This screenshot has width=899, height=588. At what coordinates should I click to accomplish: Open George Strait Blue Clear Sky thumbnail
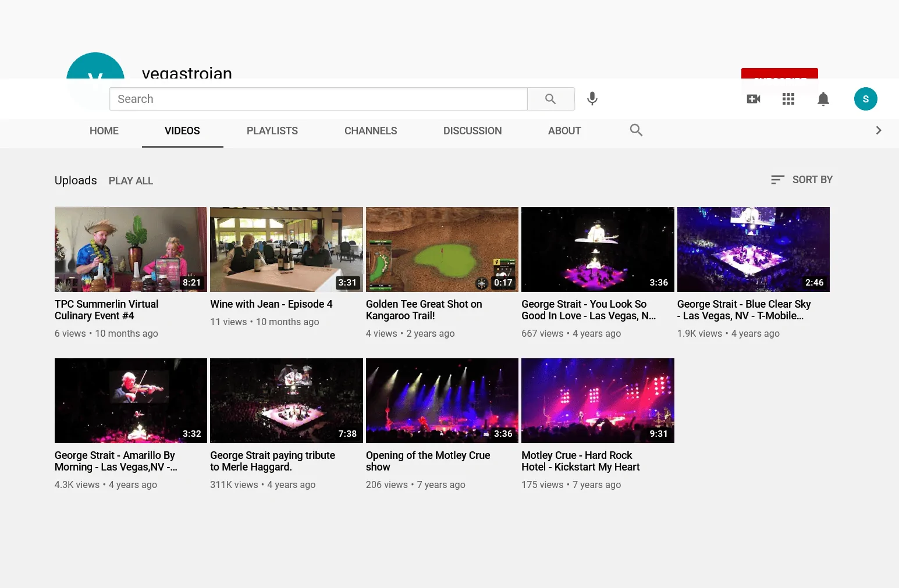click(x=754, y=250)
